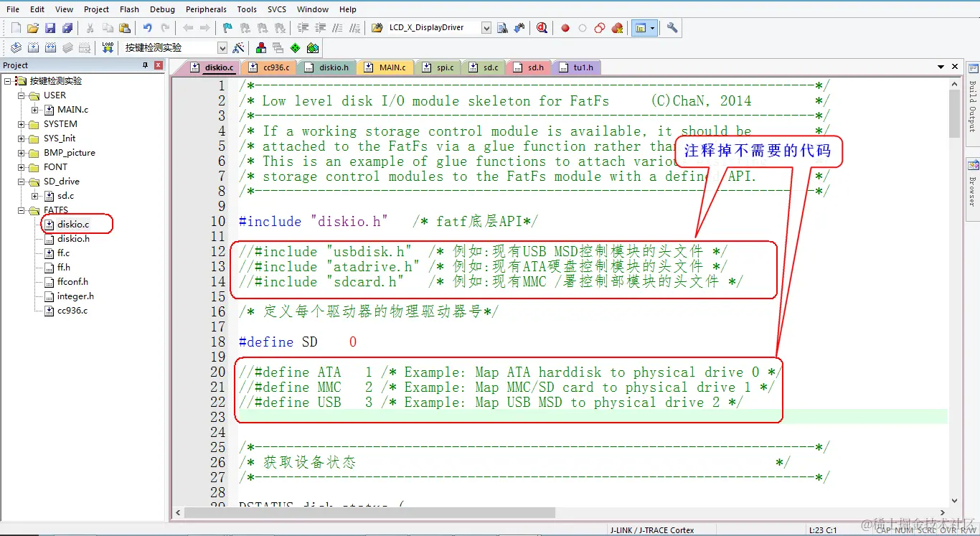Screen dimensions: 980x536
Task: Build the target files
Action: click(x=33, y=48)
